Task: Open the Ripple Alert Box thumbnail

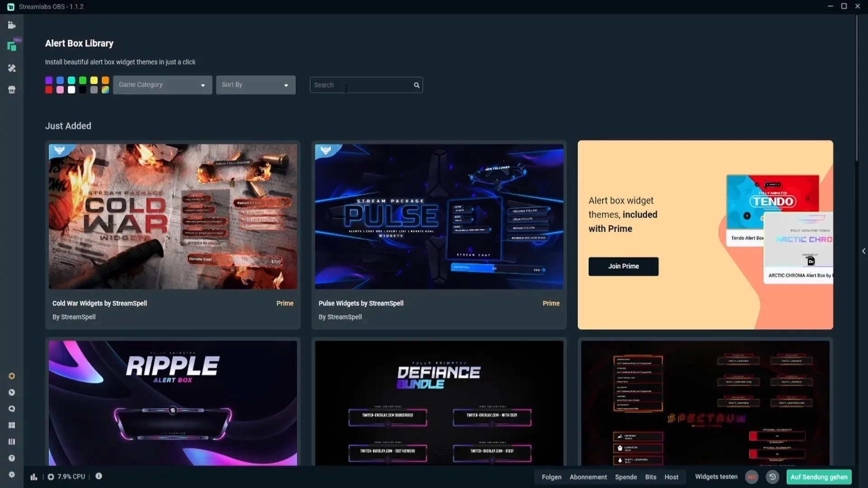Action: coord(173,403)
